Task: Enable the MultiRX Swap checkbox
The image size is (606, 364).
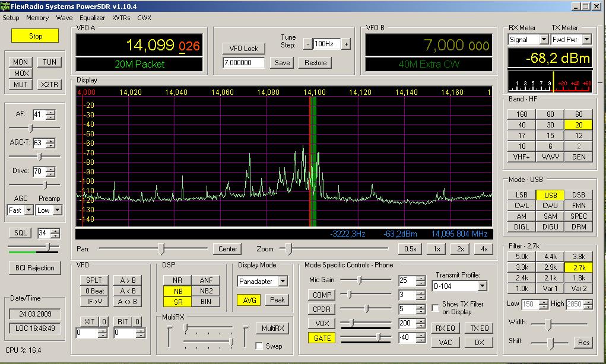Action: (259, 346)
